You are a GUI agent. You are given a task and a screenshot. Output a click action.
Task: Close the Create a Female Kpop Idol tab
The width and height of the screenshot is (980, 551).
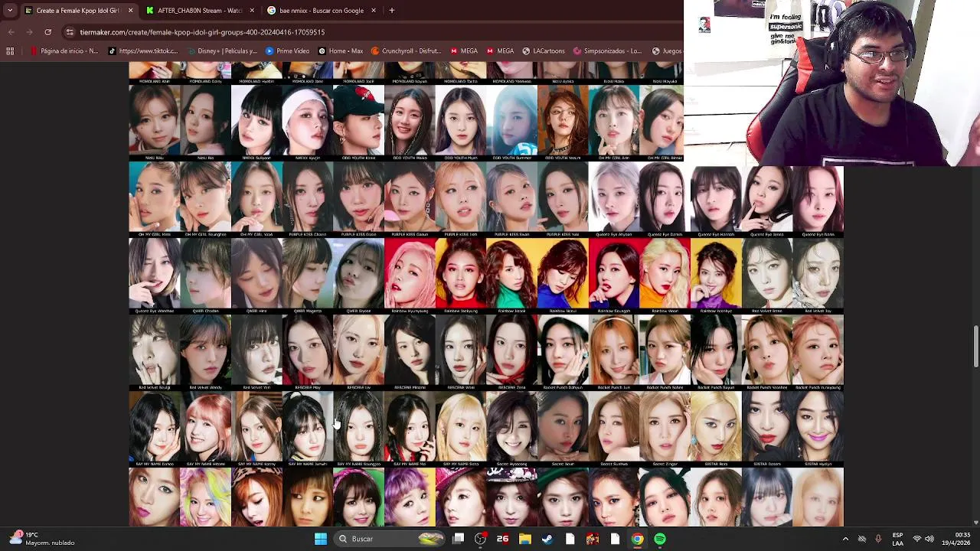(x=130, y=11)
